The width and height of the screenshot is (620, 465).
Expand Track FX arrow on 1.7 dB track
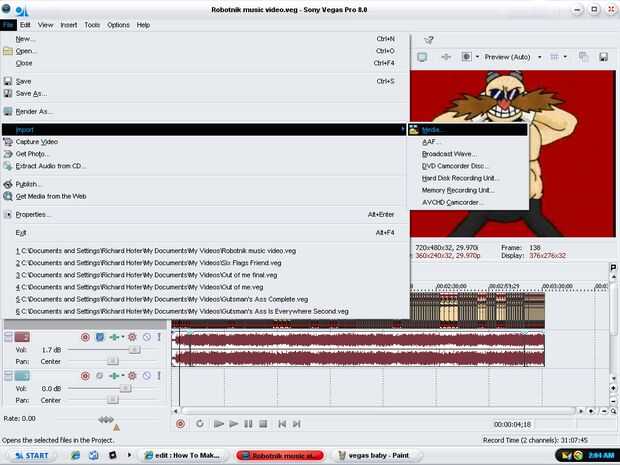tap(123, 337)
